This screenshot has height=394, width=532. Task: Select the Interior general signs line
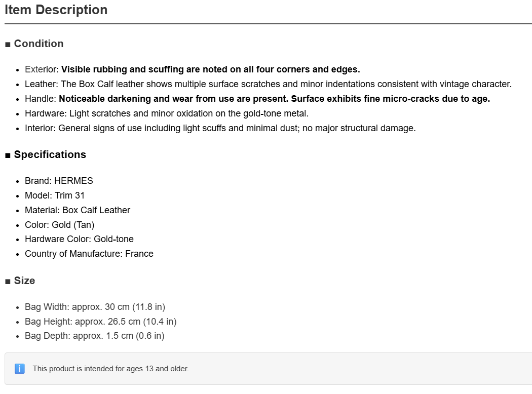tap(220, 128)
